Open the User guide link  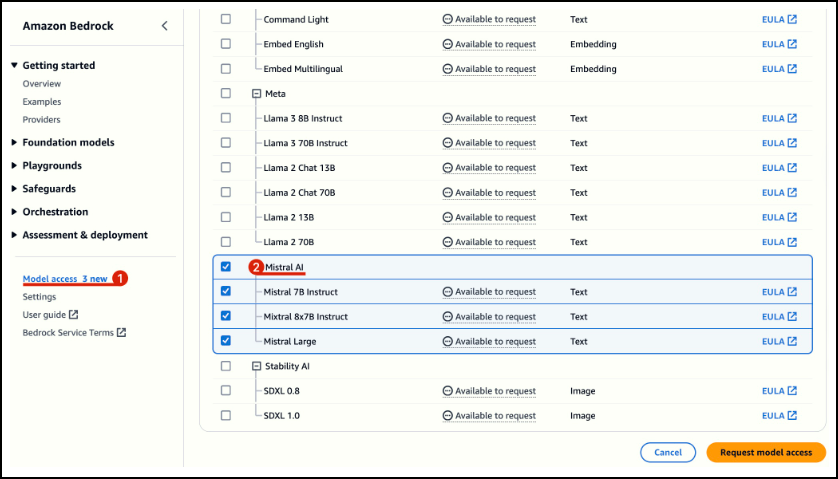point(44,315)
